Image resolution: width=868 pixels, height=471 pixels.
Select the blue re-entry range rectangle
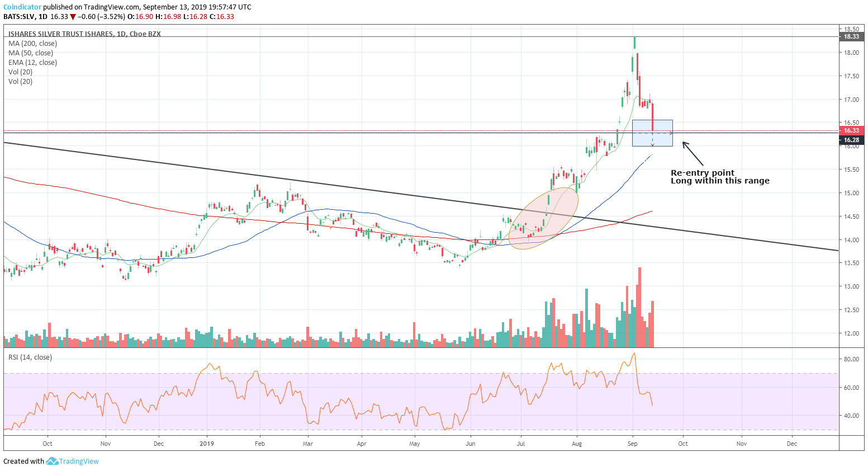(x=652, y=133)
